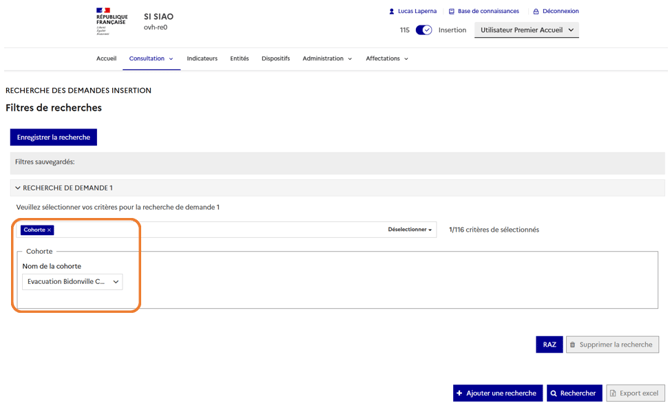The image size is (670, 405).
Task: Click the user profile icon beside Lucas Laperna
Action: point(391,12)
